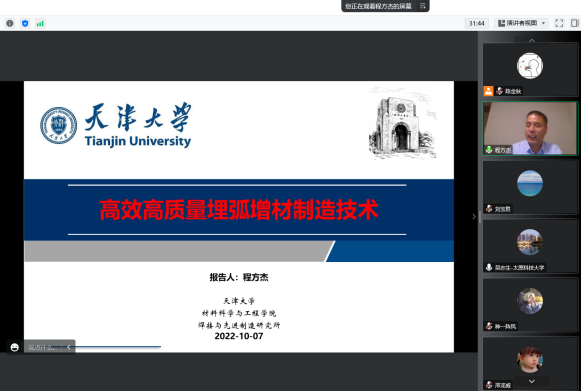Enter full screen mode
The height and width of the screenshot is (391, 581).
tap(559, 23)
